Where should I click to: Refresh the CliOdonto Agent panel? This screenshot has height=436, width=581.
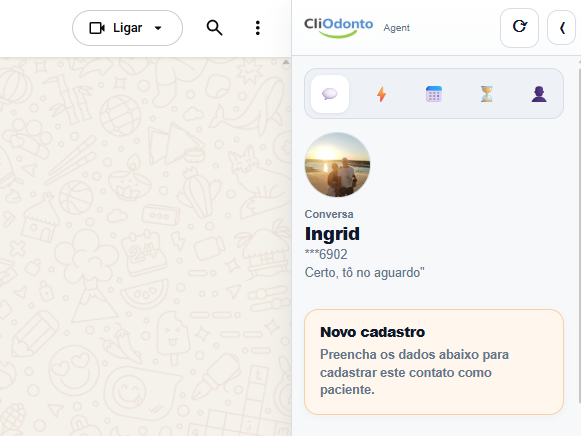519,28
